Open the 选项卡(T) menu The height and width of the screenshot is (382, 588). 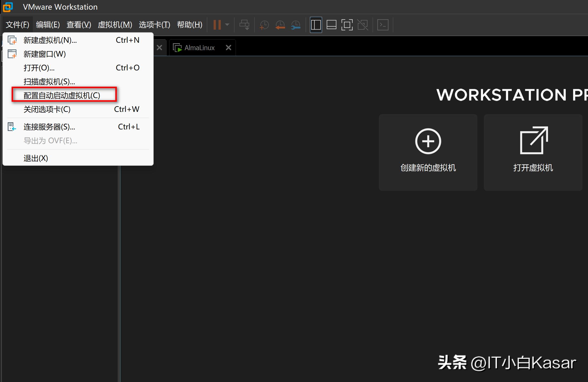[x=154, y=24]
